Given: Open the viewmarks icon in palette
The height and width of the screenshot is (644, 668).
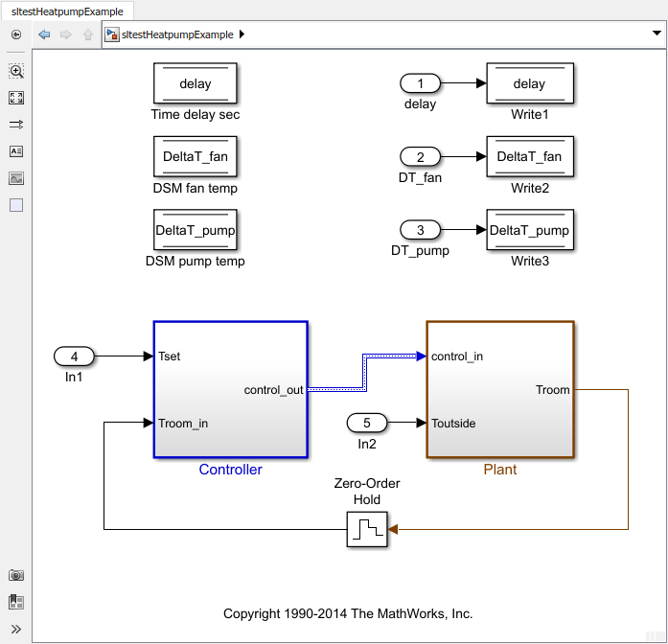Looking at the screenshot, I should click(x=16, y=602).
